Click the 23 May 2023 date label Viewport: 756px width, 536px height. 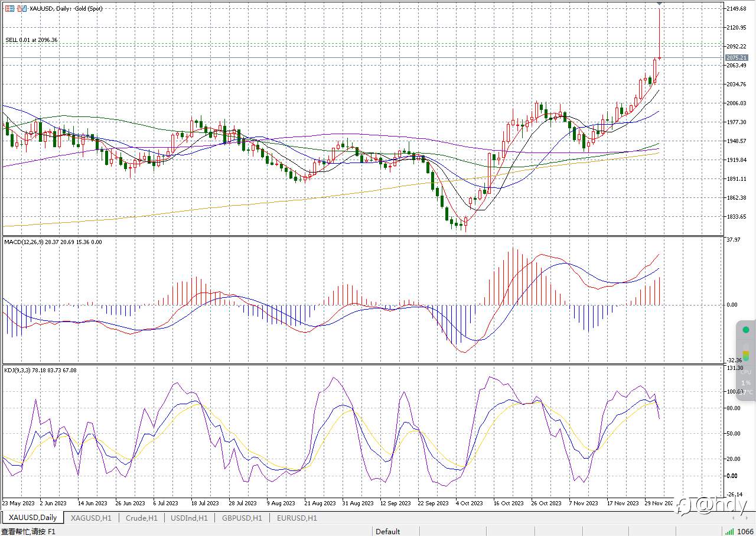pos(18,503)
